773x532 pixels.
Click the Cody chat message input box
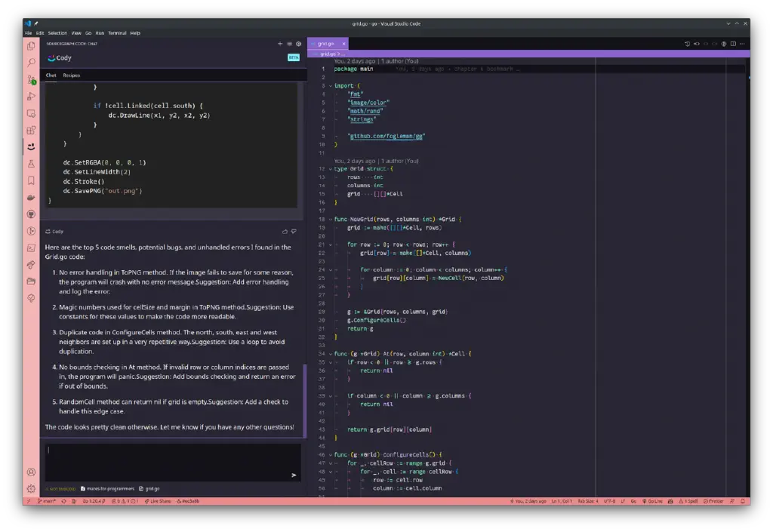[x=173, y=462]
